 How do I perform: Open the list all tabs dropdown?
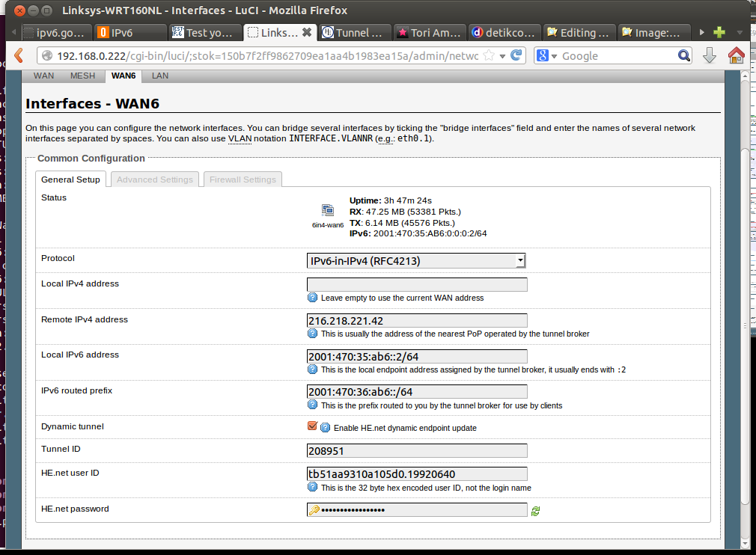tap(740, 32)
